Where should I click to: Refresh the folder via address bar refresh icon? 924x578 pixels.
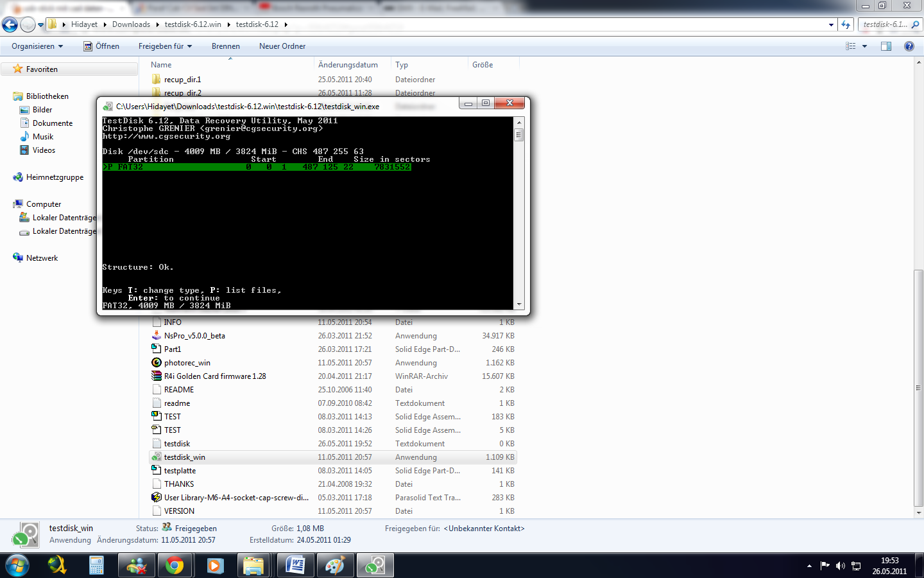click(846, 24)
